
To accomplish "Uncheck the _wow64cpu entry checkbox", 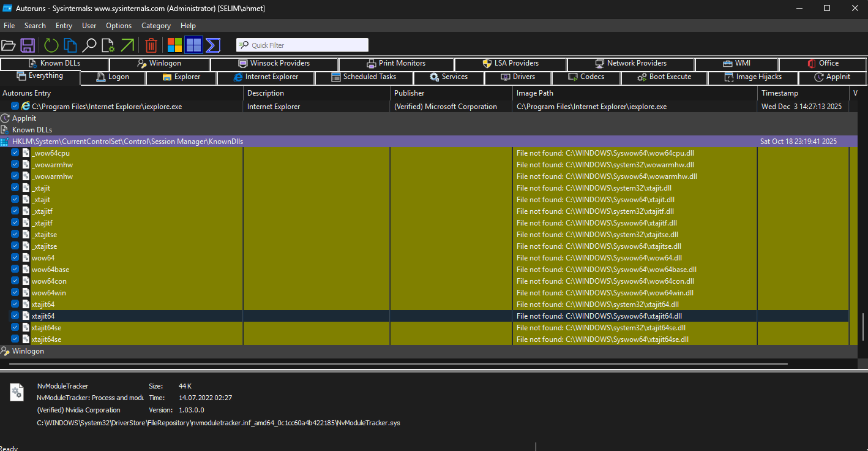I will 15,153.
